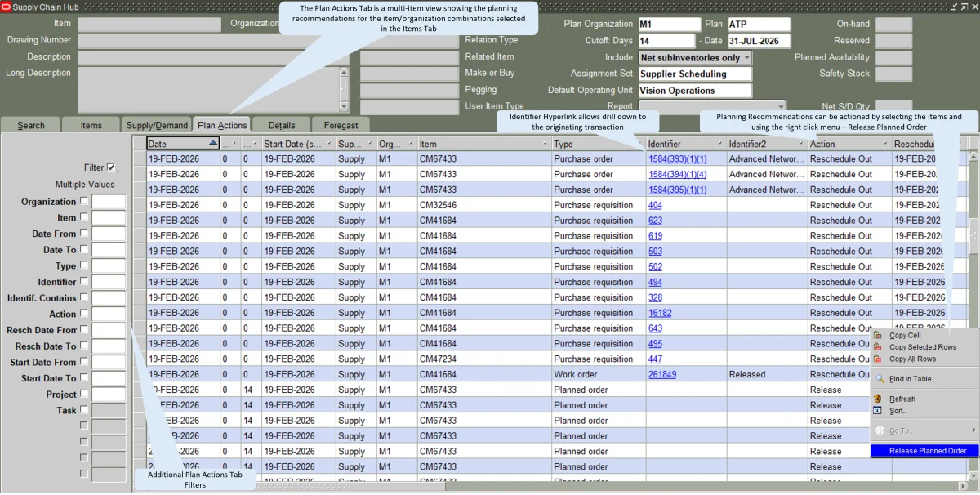Switch to the Items tab
This screenshot has height=495, width=980.
coord(91,125)
